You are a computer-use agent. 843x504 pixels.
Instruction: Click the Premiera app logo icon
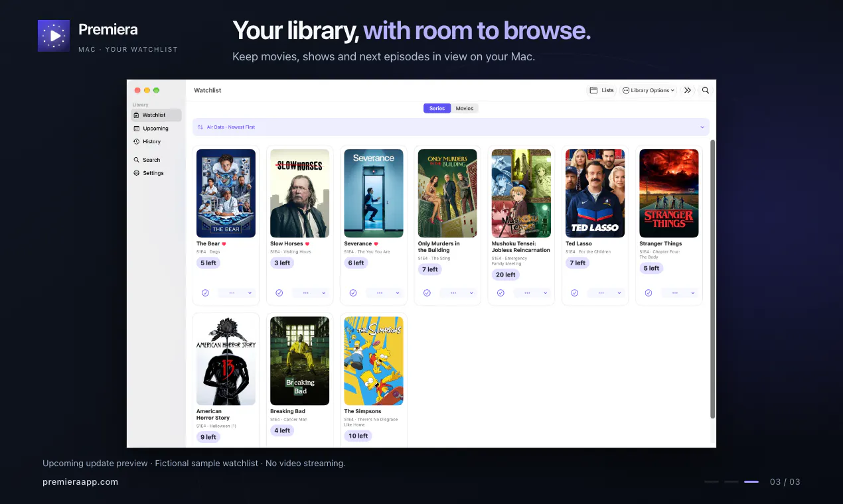coord(54,36)
